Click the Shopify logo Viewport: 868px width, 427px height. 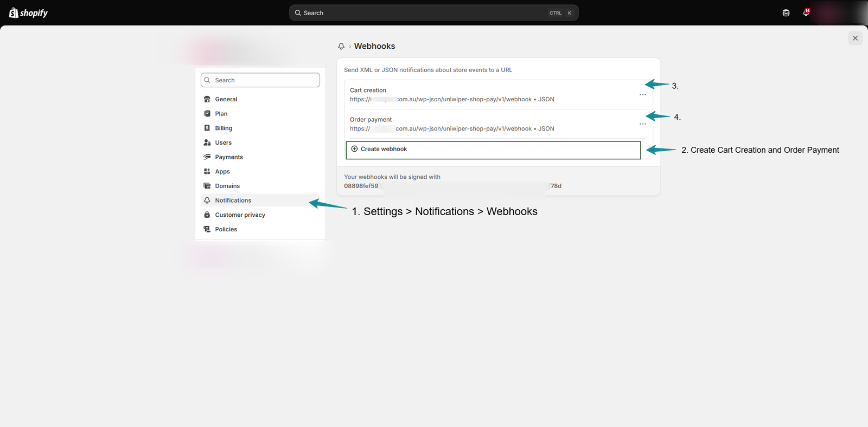pos(28,13)
